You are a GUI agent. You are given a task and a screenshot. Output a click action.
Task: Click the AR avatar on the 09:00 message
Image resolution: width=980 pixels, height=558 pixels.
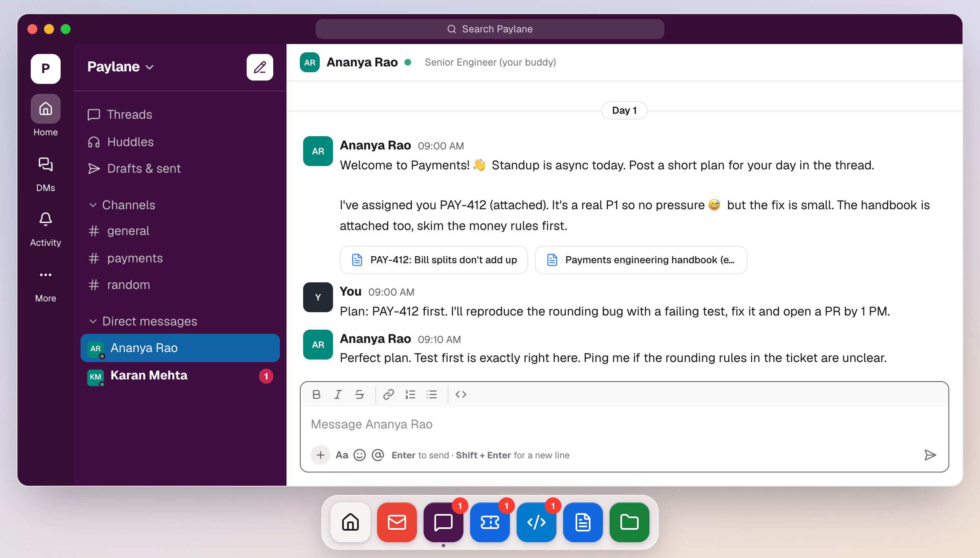(318, 151)
